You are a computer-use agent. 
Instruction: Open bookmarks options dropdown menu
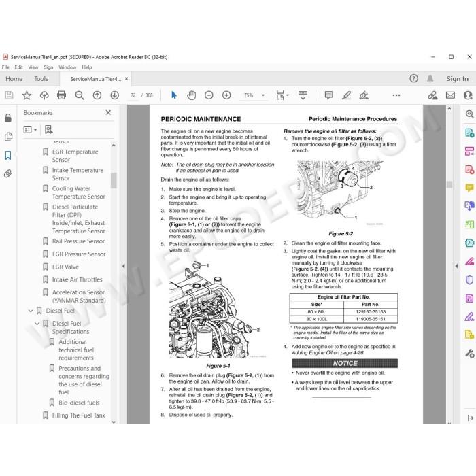coord(30,130)
